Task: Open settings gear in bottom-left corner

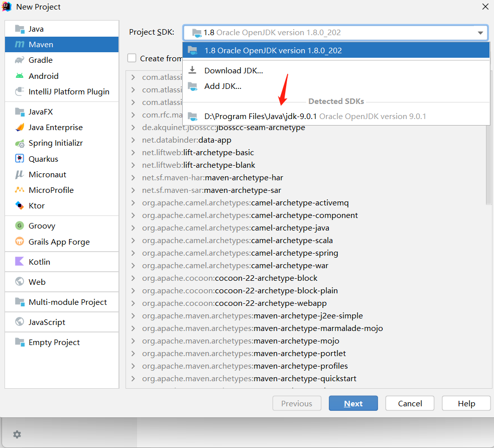Action: click(x=17, y=434)
